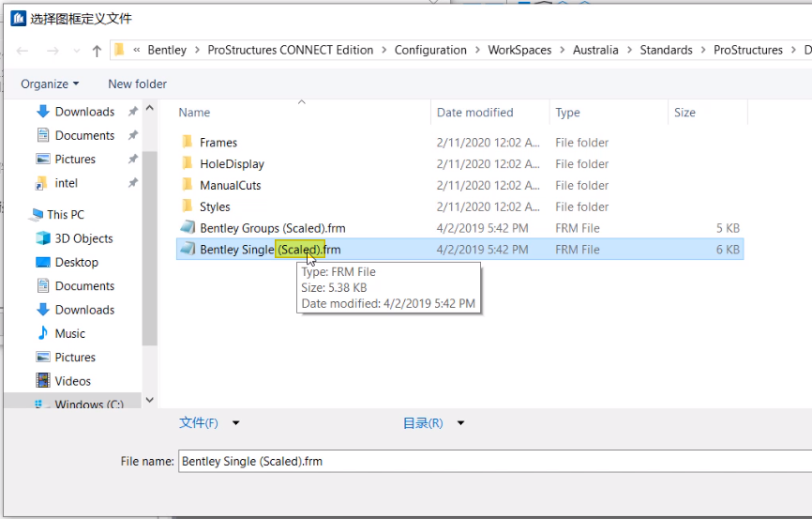
Task: Open Documents under This PC
Action: [x=84, y=286]
